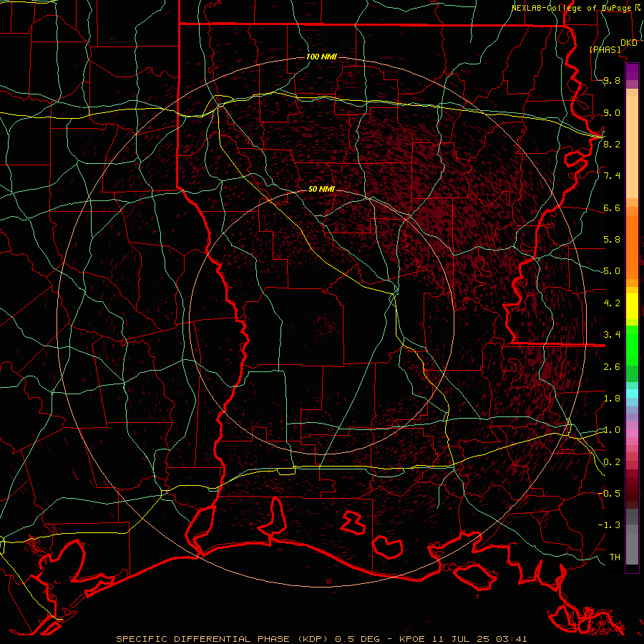Click the -1.3 scale value
This screenshot has height=644, width=644.
pyautogui.click(x=609, y=525)
